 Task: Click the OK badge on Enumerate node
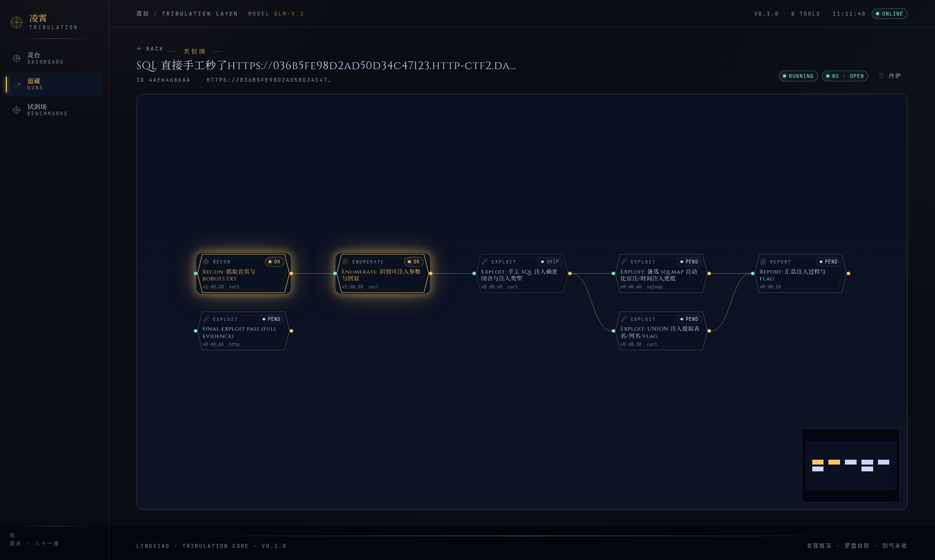414,261
